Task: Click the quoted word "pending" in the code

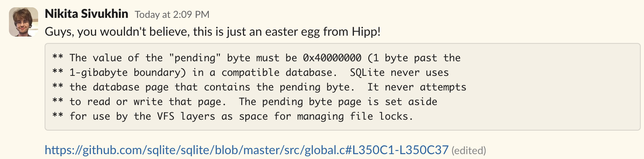Action: coord(197,58)
